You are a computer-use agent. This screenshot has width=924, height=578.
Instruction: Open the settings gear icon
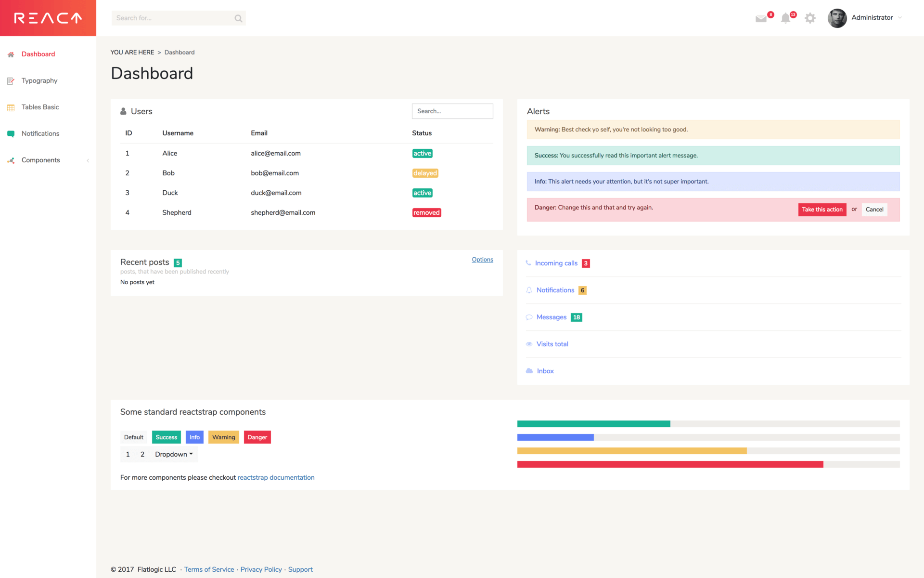810,18
